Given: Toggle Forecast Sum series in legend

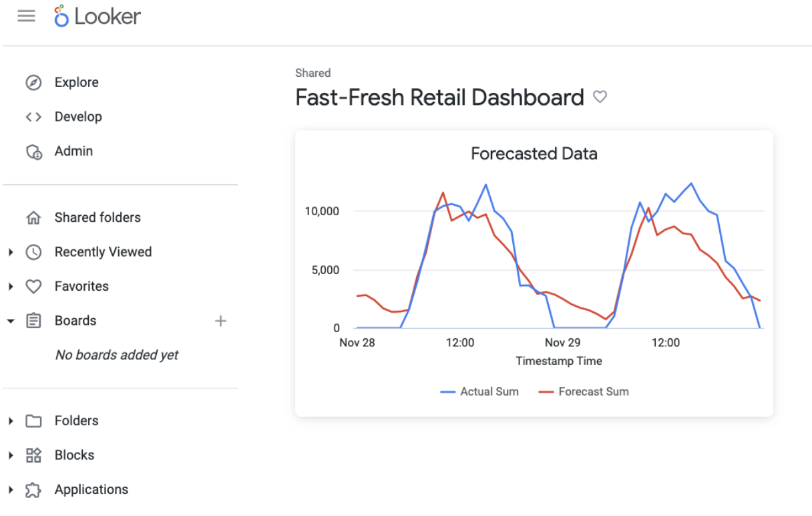Looking at the screenshot, I should click(584, 392).
